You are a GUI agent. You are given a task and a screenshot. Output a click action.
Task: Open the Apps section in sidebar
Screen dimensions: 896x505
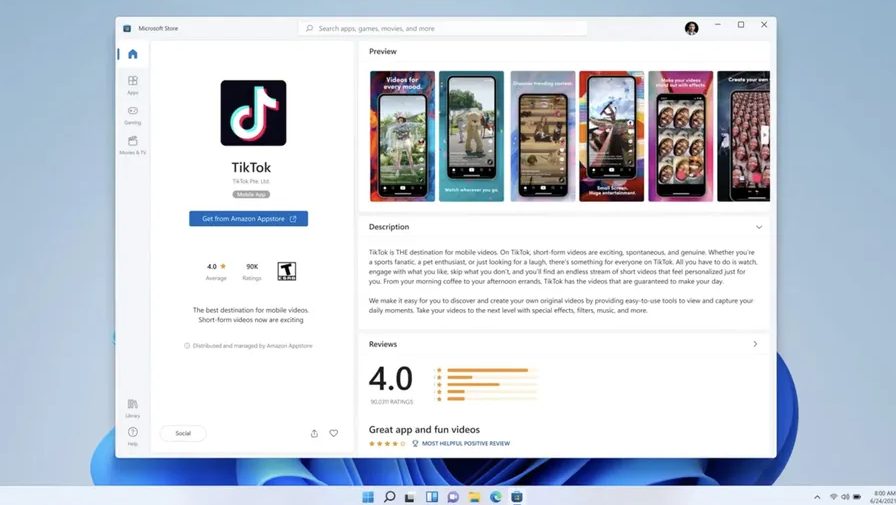click(132, 84)
